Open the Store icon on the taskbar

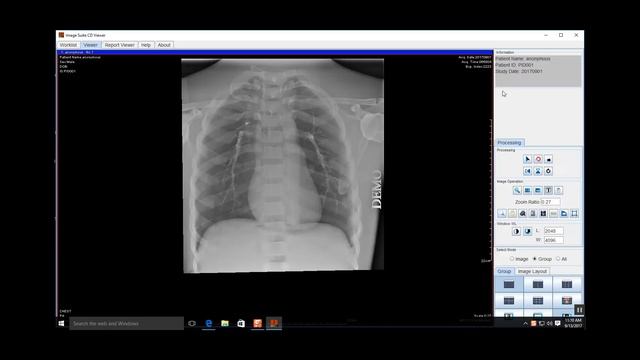(x=241, y=323)
